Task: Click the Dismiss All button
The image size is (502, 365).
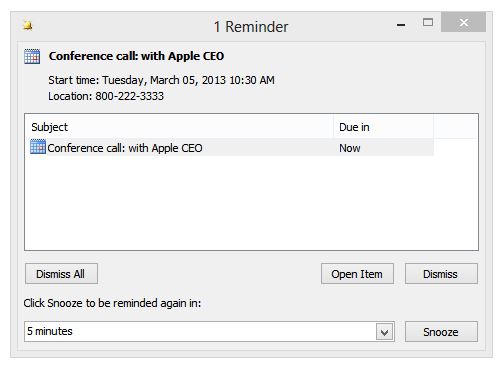Action: click(61, 274)
